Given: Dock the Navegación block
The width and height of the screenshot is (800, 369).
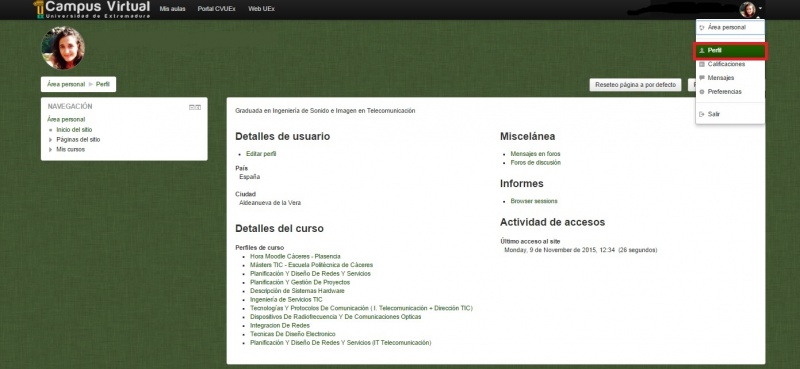Looking at the screenshot, I should click(x=198, y=107).
